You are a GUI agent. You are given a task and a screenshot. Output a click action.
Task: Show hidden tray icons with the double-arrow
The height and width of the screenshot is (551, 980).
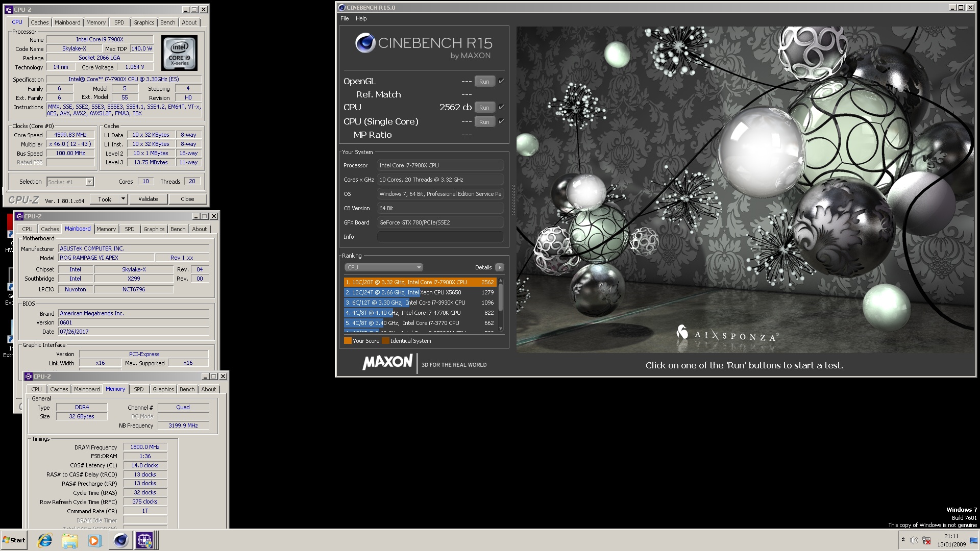[903, 540]
